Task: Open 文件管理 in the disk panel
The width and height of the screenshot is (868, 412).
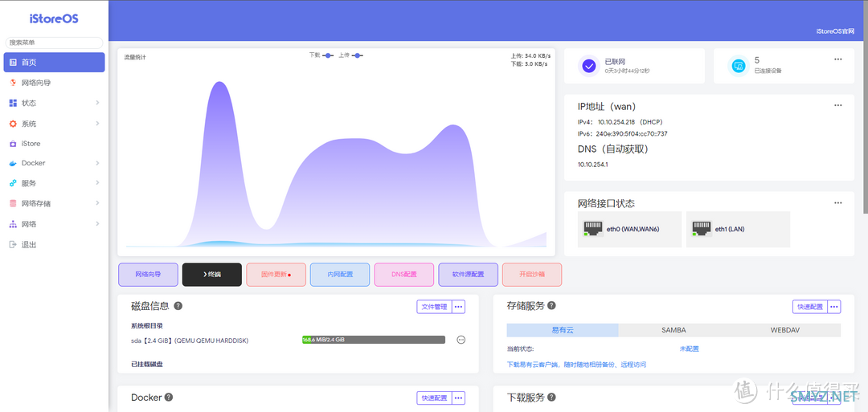Action: (435, 307)
